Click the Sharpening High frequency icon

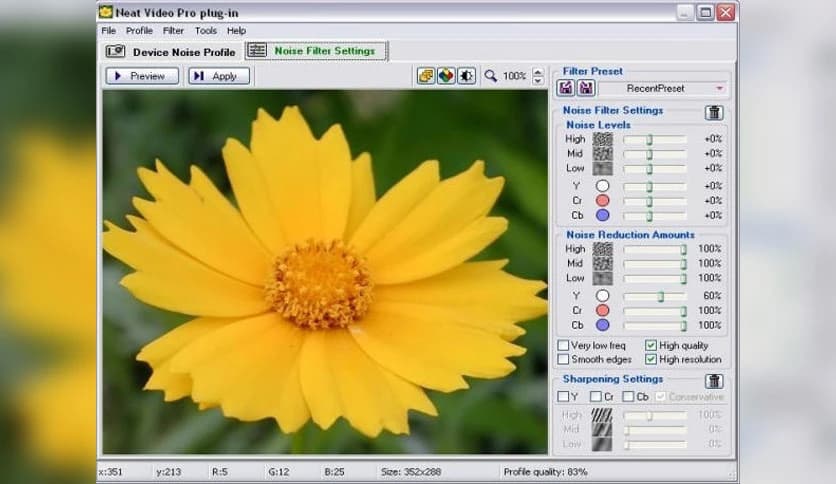pos(602,415)
